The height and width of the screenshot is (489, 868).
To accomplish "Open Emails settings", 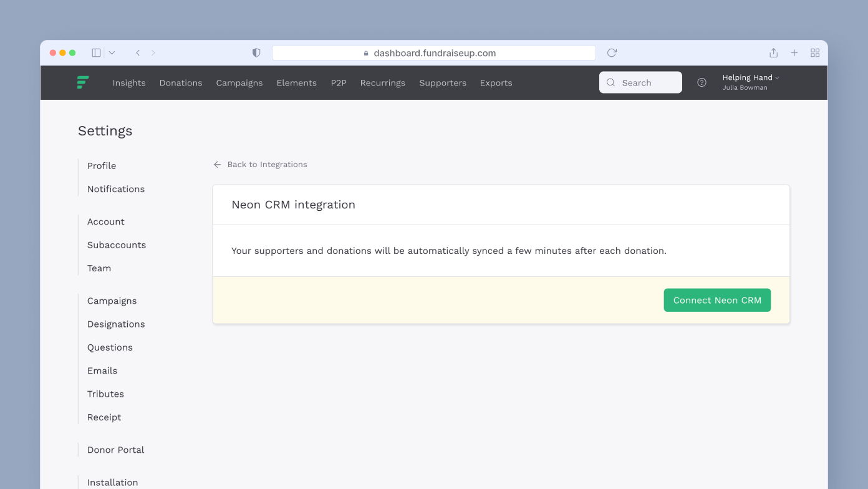I will coord(102,370).
